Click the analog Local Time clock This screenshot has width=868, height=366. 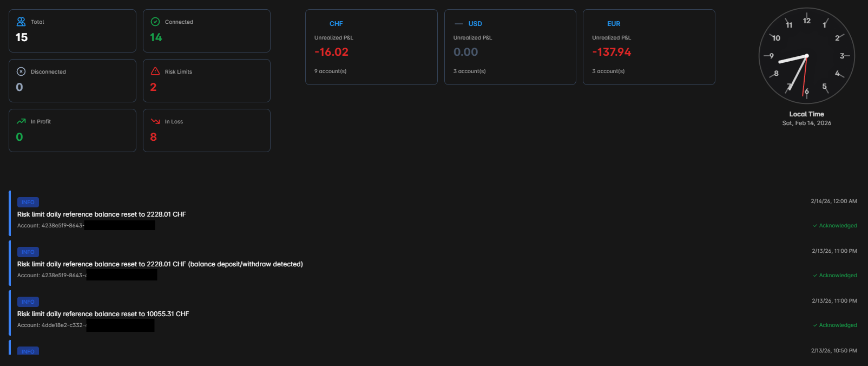[x=806, y=56]
